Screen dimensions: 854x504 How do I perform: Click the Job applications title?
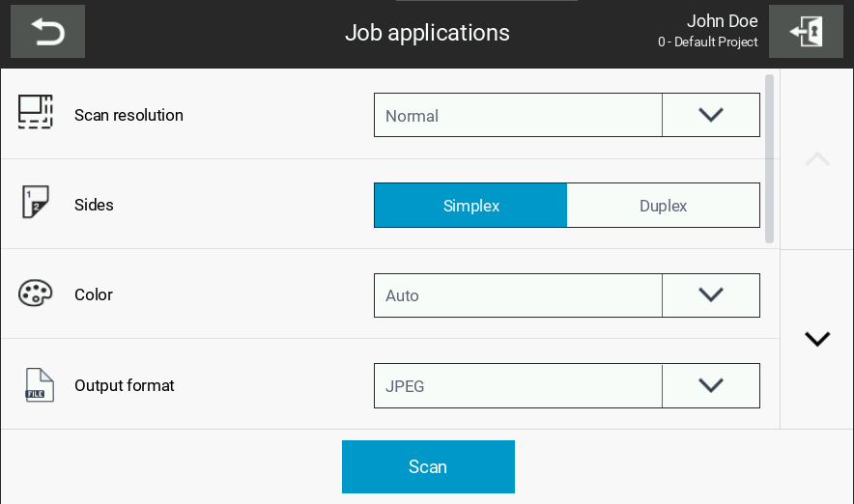[x=427, y=33]
